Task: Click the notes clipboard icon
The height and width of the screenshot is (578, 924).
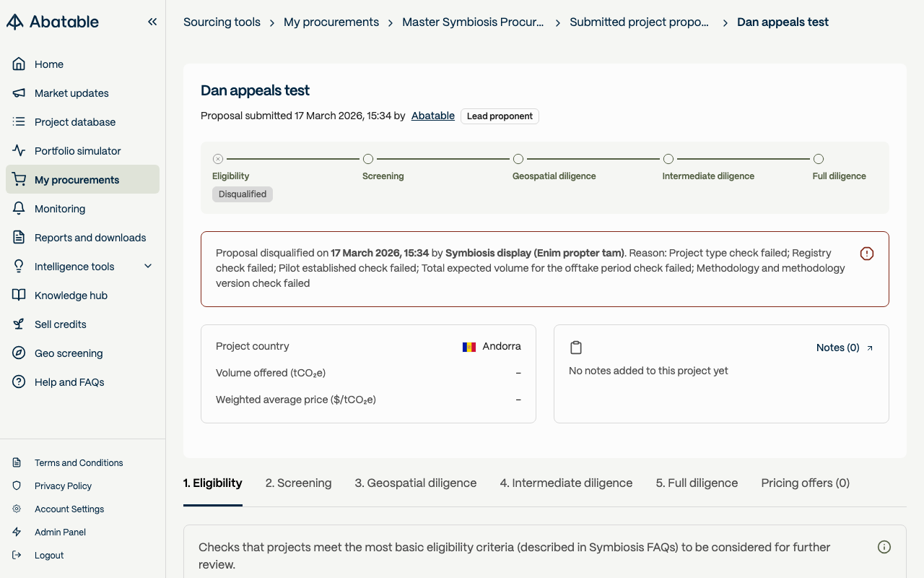Action: pos(576,348)
